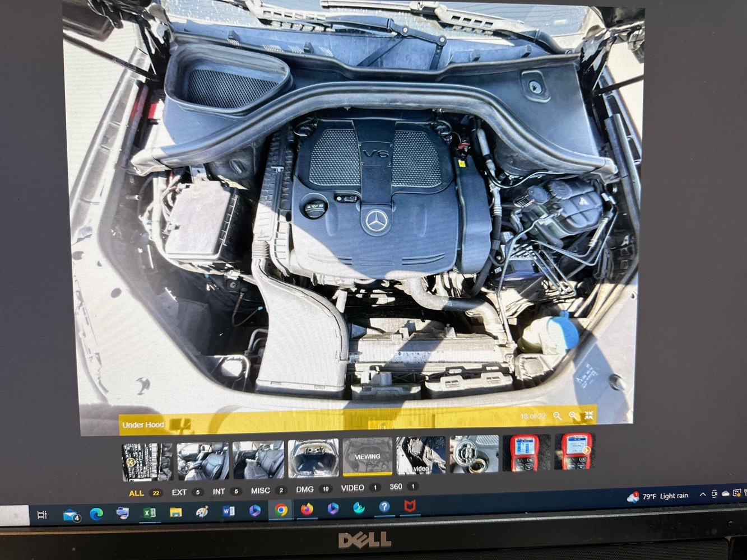Open the 79°F Light rain weather widget
The height and width of the screenshot is (560, 747).
coord(658,496)
